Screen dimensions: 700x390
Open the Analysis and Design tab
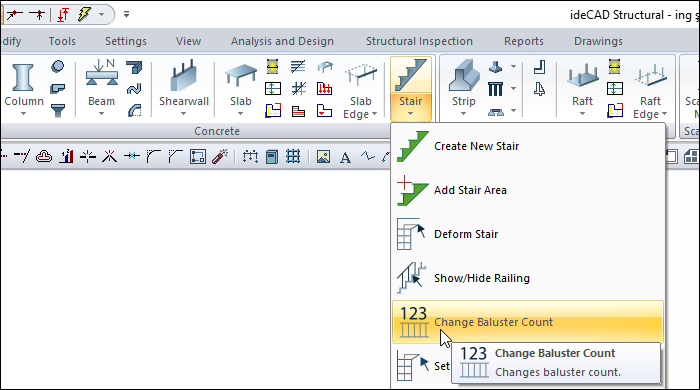click(x=282, y=41)
